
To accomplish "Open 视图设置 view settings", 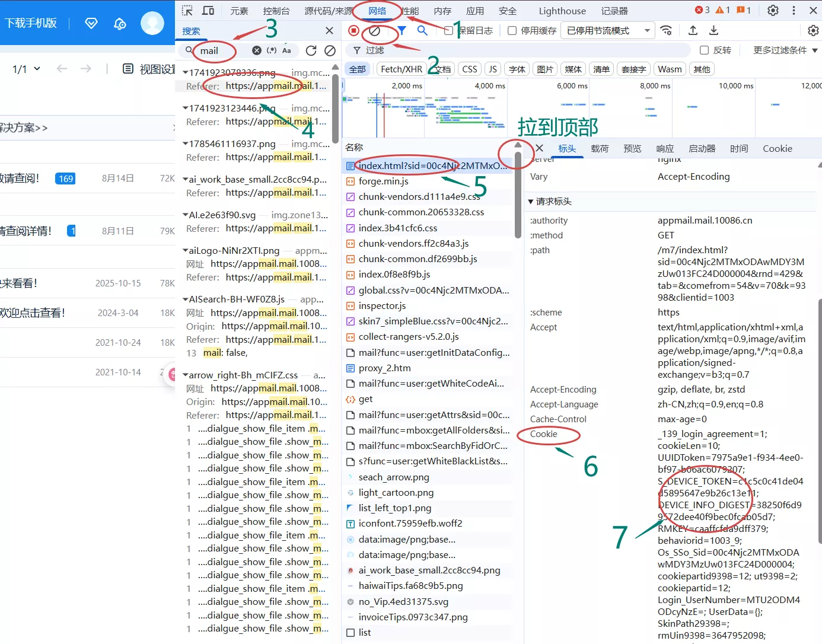I will coord(149,69).
